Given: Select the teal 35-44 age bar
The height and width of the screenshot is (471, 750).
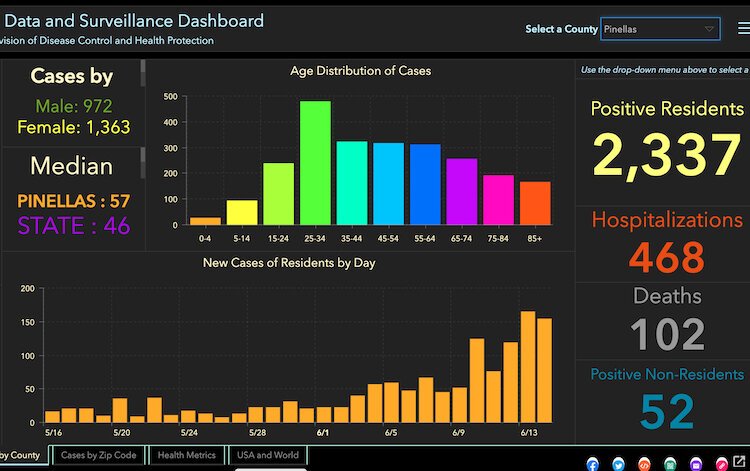Looking at the screenshot, I should [x=352, y=183].
